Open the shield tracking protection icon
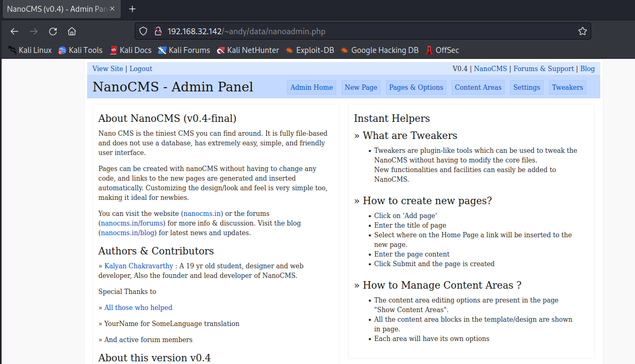This screenshot has height=364, width=635. point(143,31)
